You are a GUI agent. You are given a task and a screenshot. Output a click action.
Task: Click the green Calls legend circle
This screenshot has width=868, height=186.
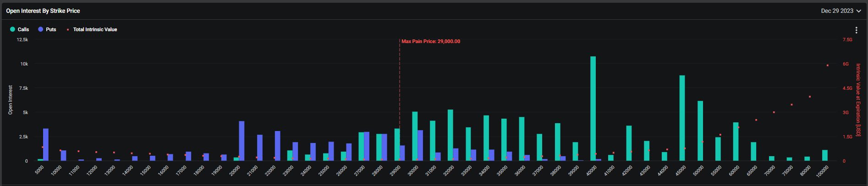13,29
